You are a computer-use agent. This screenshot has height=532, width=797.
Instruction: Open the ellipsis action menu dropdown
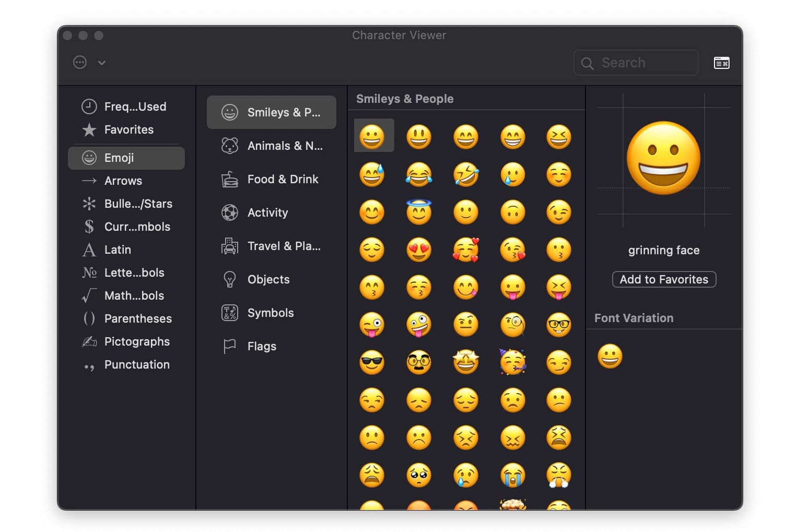pyautogui.click(x=80, y=63)
